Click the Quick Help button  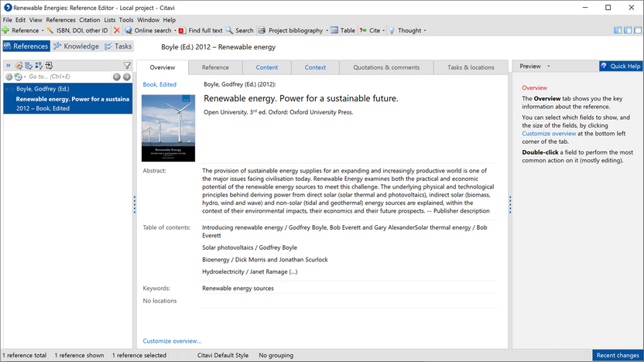621,66
